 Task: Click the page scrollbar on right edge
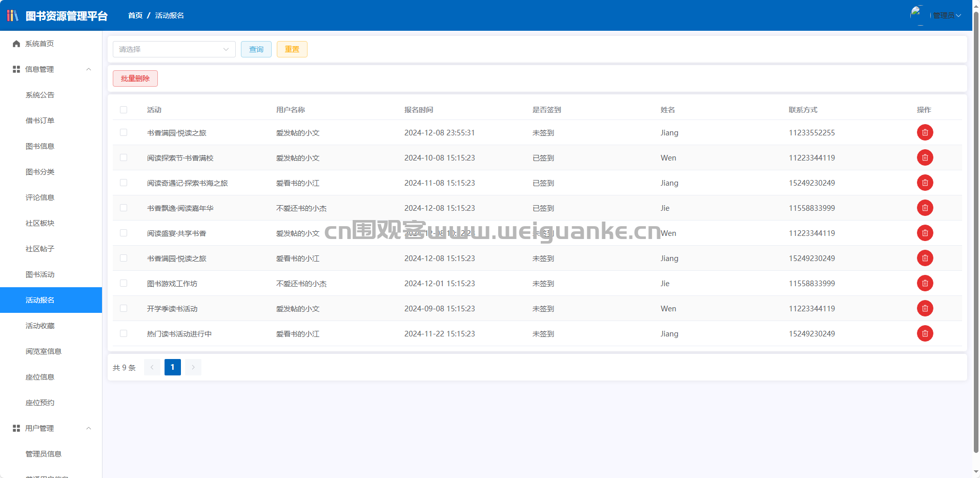click(976, 231)
